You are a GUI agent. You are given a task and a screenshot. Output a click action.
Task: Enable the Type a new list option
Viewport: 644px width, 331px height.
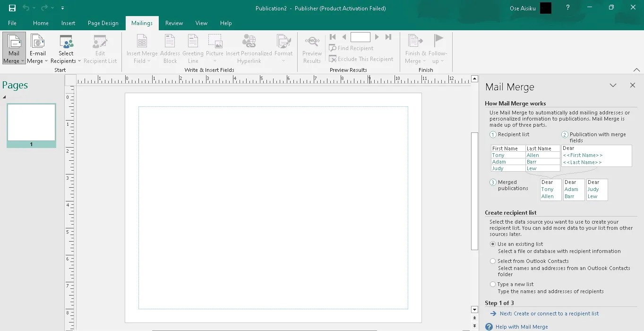point(492,284)
